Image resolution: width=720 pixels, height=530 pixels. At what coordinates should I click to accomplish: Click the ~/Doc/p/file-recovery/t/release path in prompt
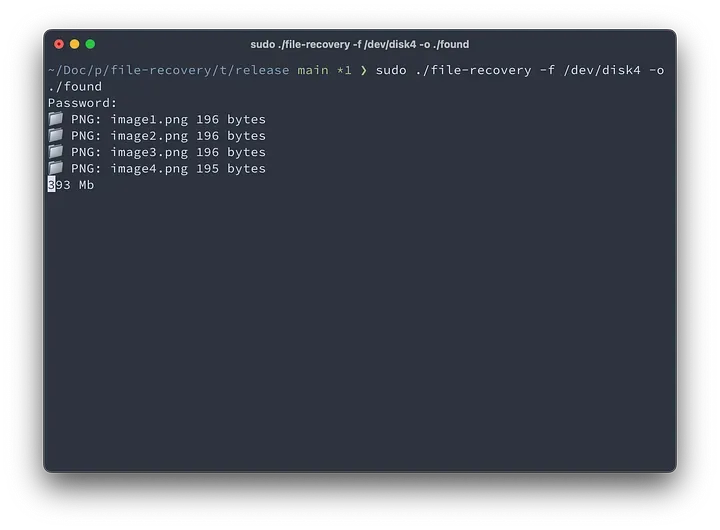pos(168,70)
